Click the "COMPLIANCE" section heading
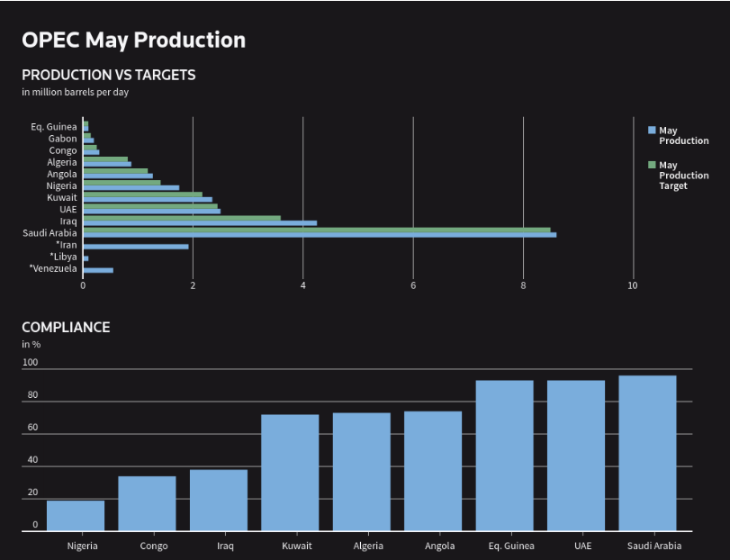The image size is (730, 560). pyautogui.click(x=66, y=327)
